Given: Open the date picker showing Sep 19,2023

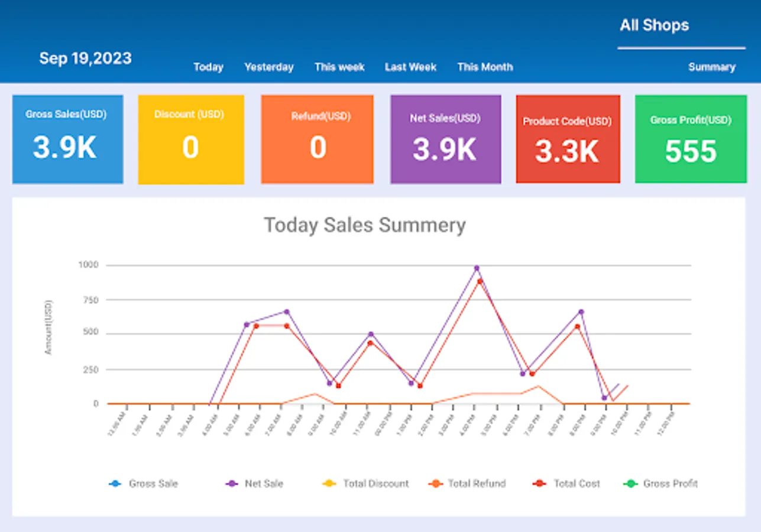Looking at the screenshot, I should tap(86, 59).
